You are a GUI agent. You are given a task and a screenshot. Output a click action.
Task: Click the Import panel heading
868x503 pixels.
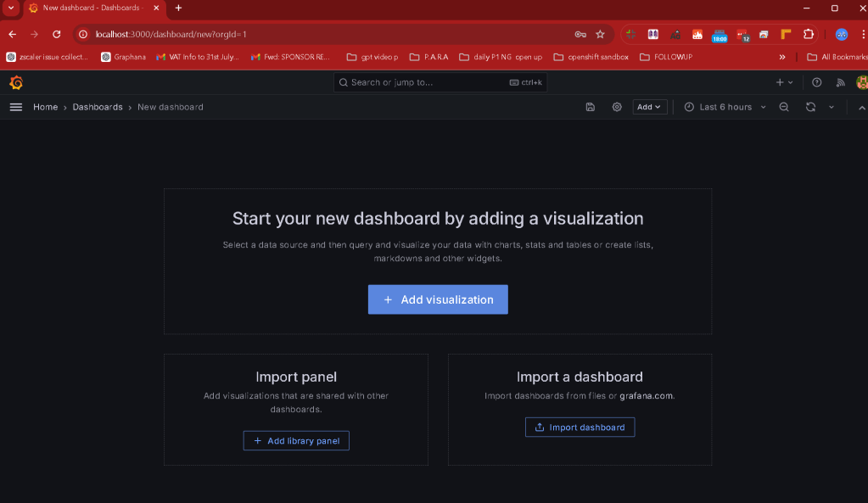pyautogui.click(x=296, y=377)
